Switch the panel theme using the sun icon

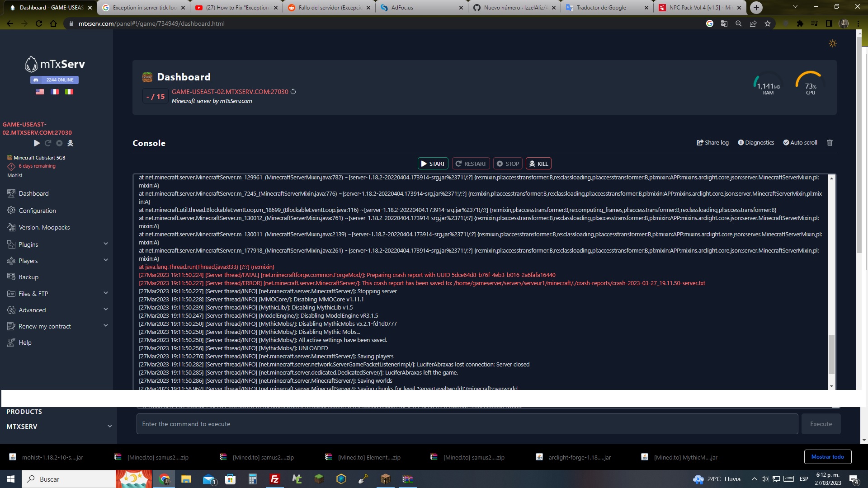833,43
